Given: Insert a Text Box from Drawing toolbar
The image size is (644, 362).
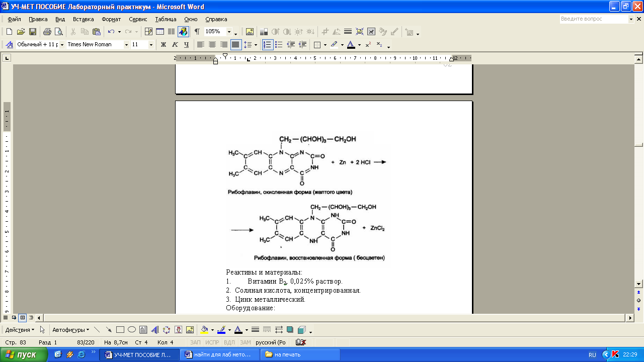Looking at the screenshot, I should 143,330.
